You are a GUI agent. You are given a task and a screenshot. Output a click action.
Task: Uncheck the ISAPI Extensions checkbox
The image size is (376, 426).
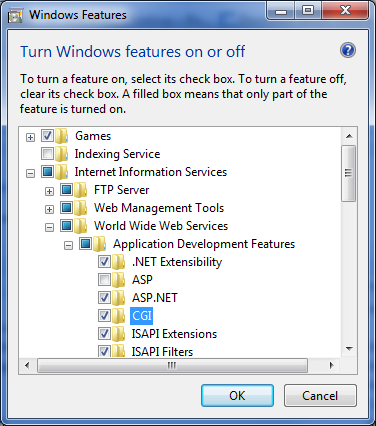(x=104, y=334)
